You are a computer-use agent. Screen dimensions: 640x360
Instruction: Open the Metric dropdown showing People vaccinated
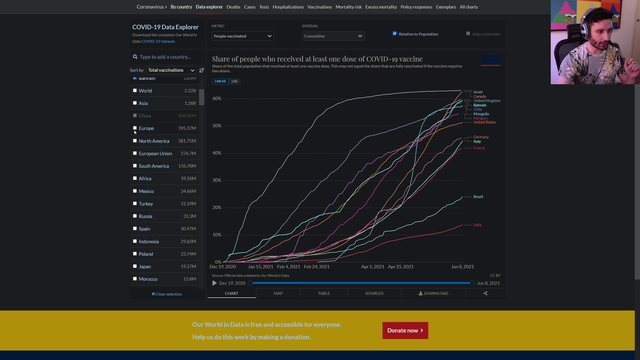coord(242,36)
